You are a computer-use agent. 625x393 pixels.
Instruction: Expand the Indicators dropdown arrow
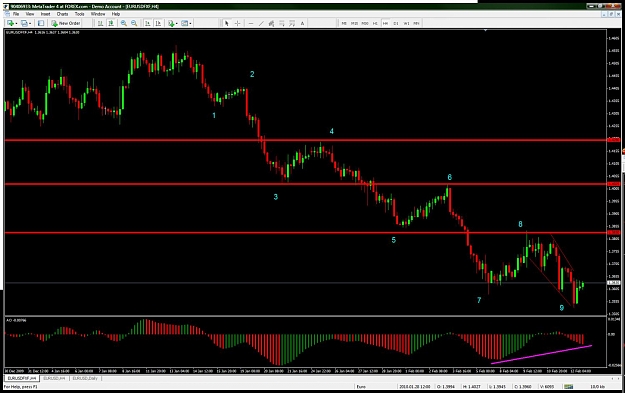point(177,24)
